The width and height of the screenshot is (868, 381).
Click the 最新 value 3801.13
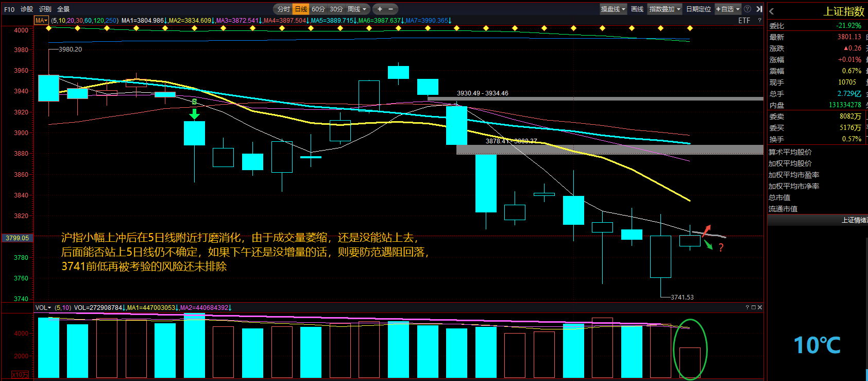849,37
